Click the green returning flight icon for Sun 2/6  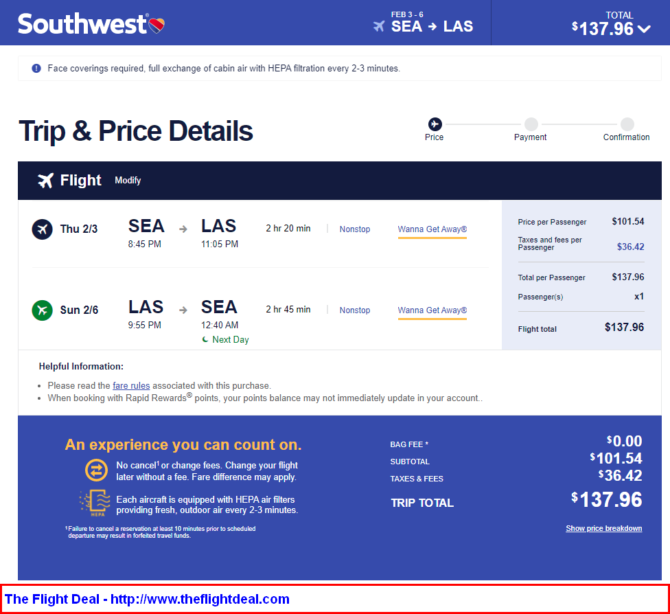[x=42, y=310]
